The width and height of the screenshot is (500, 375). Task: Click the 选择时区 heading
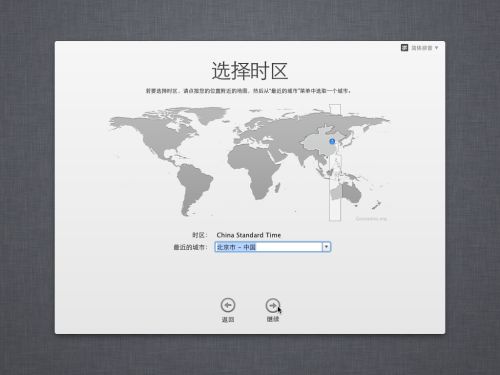250,71
